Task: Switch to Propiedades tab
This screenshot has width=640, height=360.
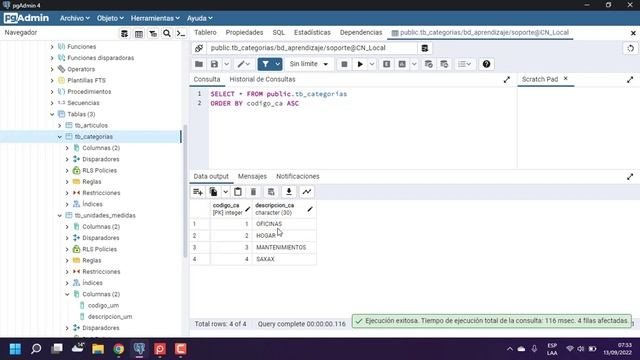Action: (x=244, y=33)
